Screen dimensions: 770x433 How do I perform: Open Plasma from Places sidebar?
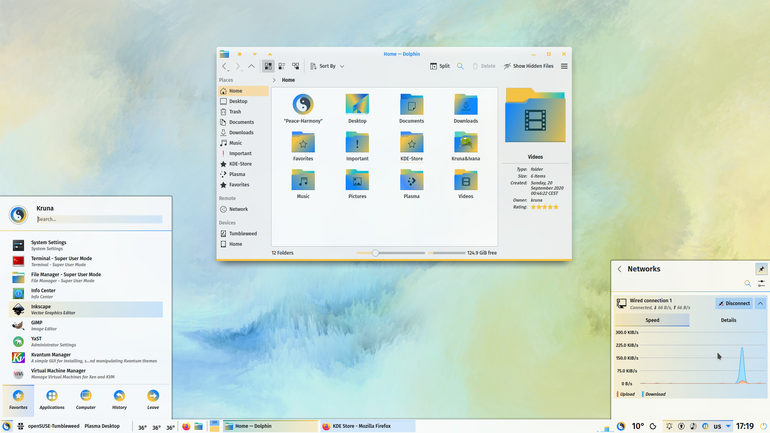244,174
